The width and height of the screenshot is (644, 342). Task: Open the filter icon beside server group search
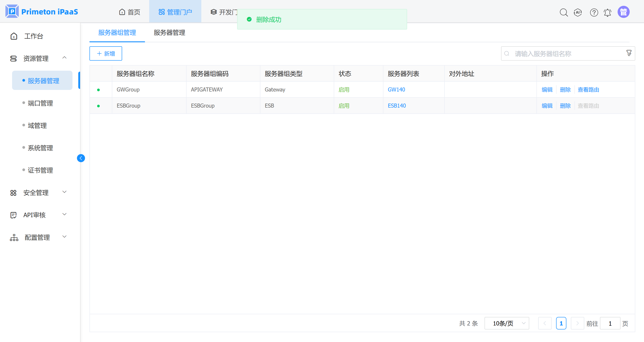tap(629, 53)
